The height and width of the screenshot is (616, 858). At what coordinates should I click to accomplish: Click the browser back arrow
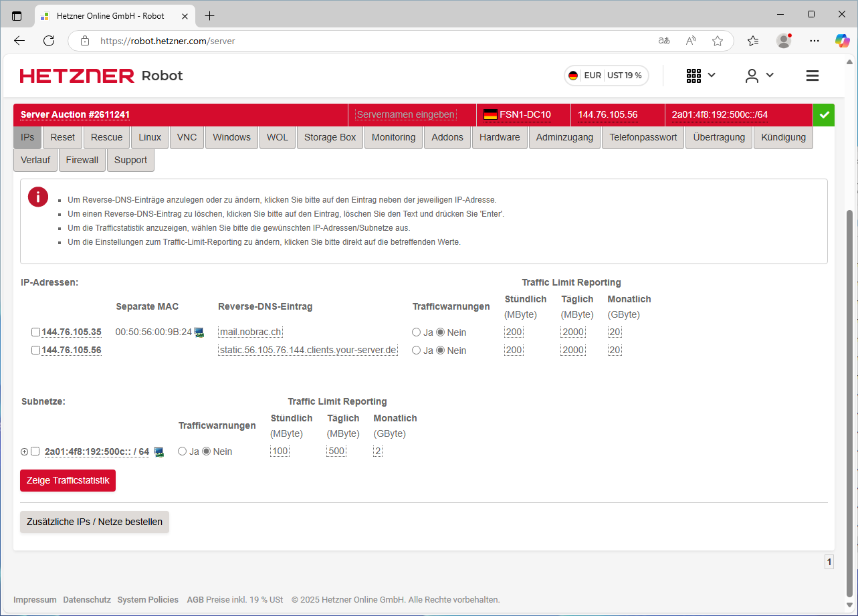point(19,41)
